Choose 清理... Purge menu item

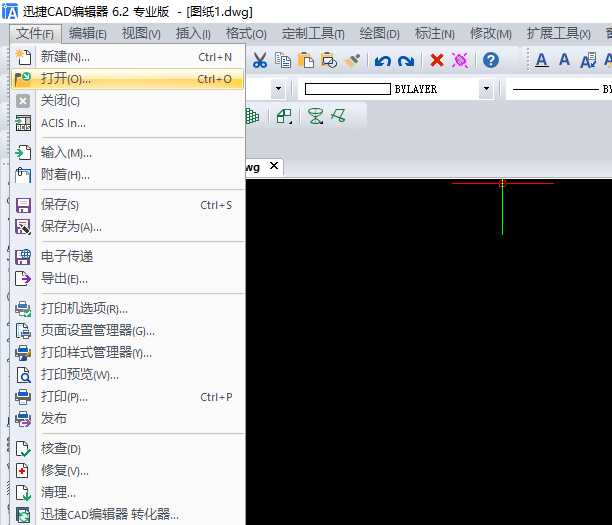coord(128,493)
